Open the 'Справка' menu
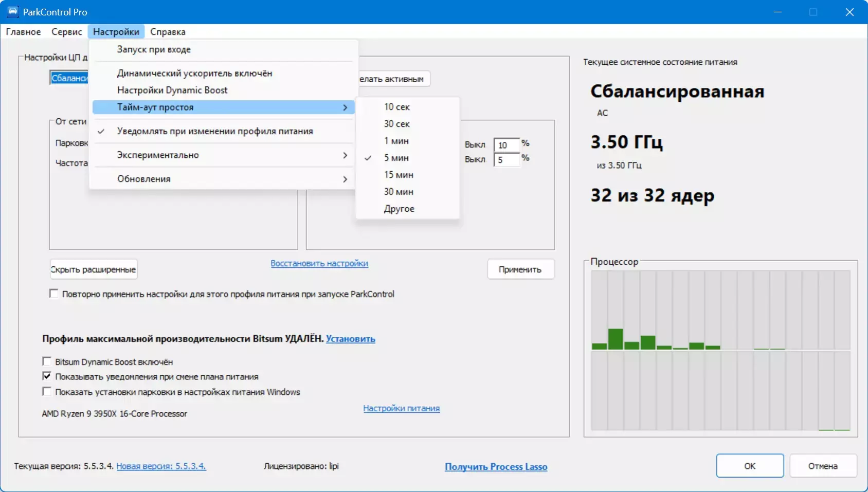Viewport: 868px width, 492px height. [x=168, y=32]
